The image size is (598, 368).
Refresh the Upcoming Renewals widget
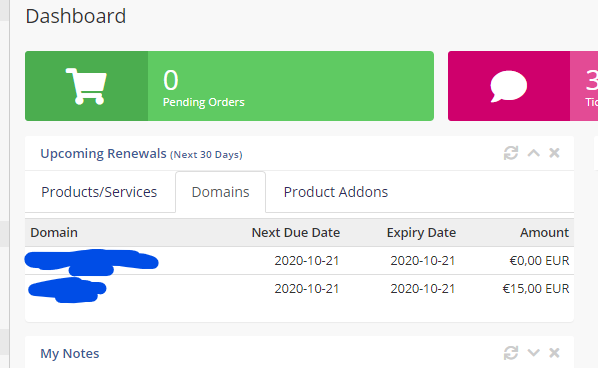[x=511, y=153]
